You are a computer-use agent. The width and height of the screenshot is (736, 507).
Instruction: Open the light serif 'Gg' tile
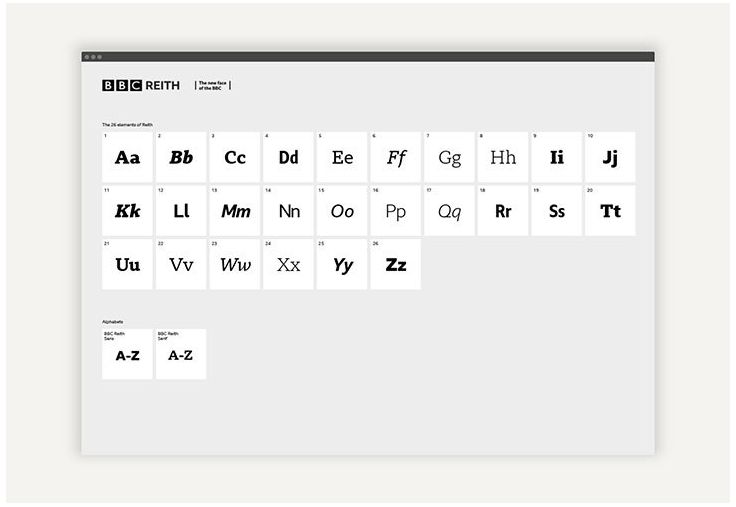449,157
